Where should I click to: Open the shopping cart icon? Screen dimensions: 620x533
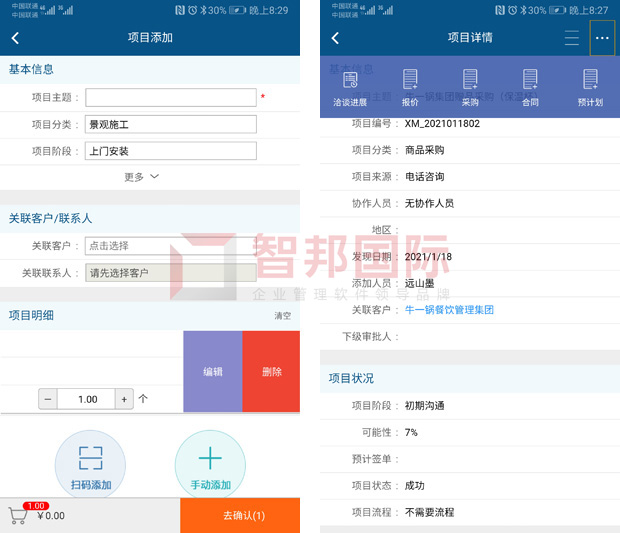click(18, 516)
